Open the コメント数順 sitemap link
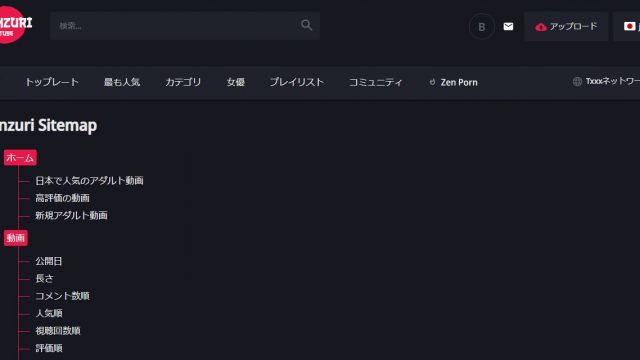 [x=62, y=296]
